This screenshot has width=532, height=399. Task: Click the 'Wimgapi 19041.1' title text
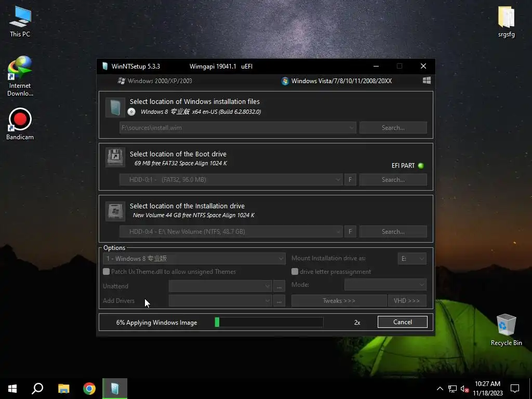212,66
